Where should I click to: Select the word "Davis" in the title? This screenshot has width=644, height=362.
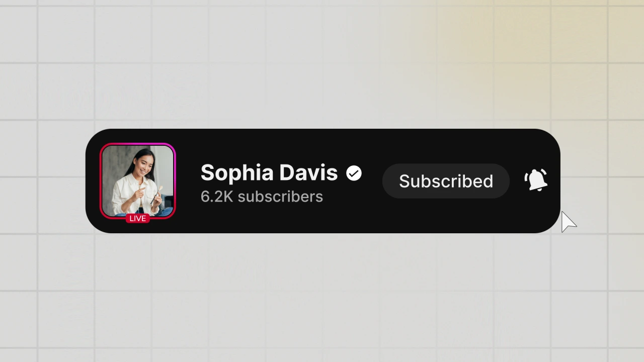(308, 173)
